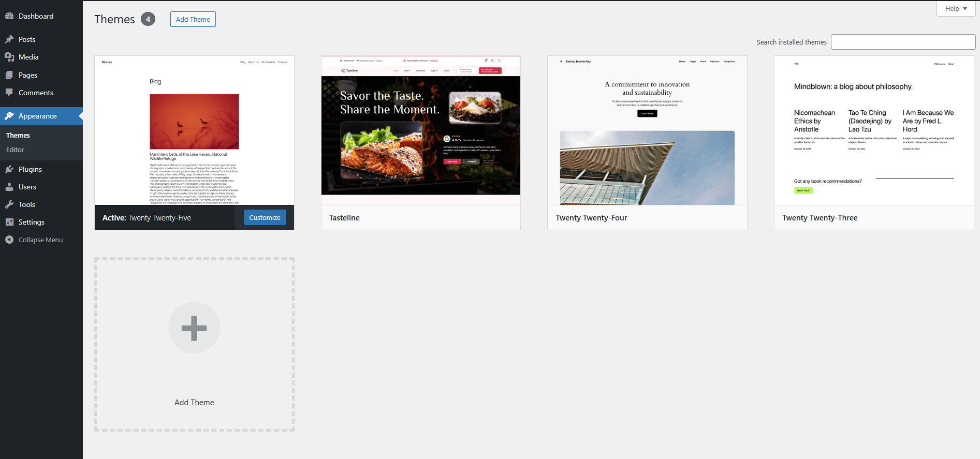This screenshot has height=459, width=980.
Task: Open the Twenty Twenty-Four theme preview
Action: pyautogui.click(x=647, y=130)
